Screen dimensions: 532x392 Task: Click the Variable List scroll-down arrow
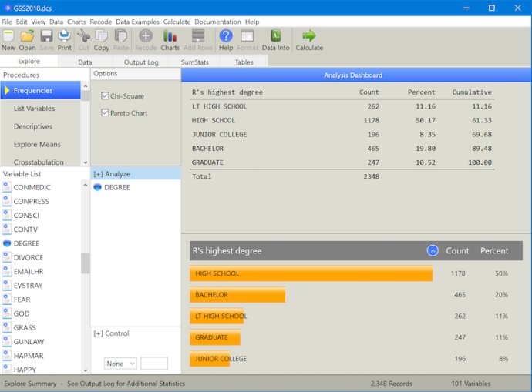pos(86,370)
